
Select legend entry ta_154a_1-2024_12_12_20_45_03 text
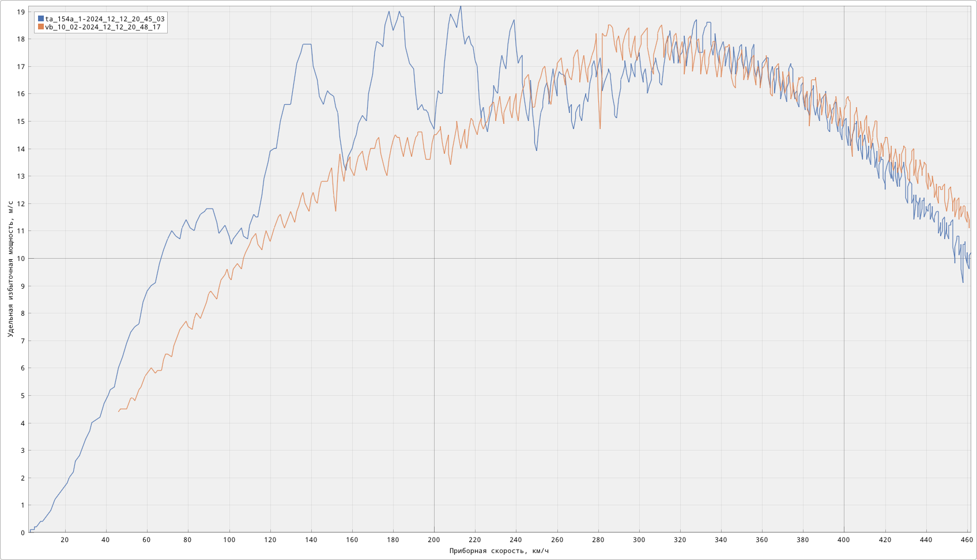click(x=105, y=19)
